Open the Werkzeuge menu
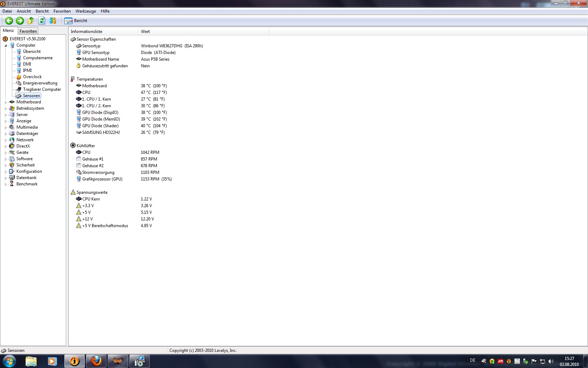 tap(86, 11)
